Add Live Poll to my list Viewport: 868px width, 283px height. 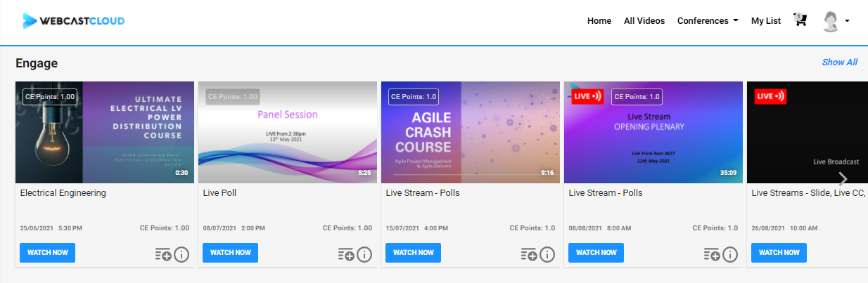pyautogui.click(x=345, y=255)
